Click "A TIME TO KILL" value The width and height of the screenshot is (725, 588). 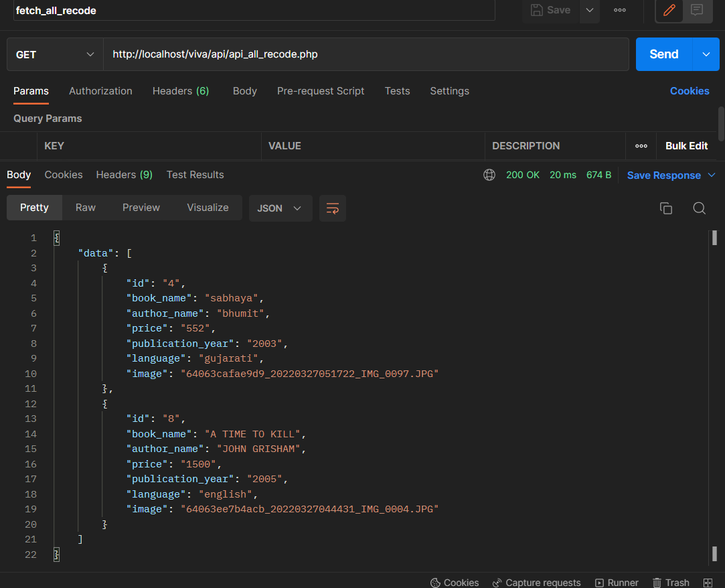point(252,434)
